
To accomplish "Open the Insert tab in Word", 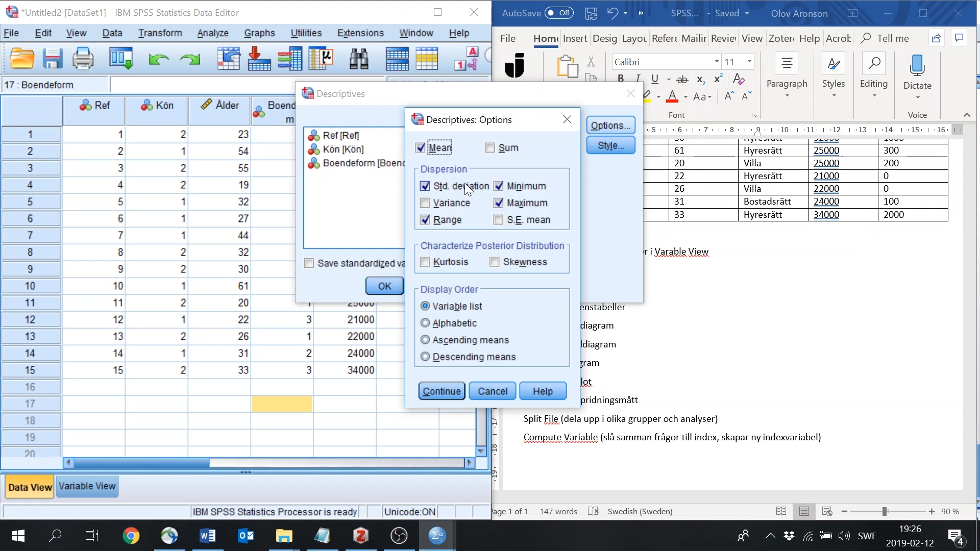I will (x=575, y=38).
